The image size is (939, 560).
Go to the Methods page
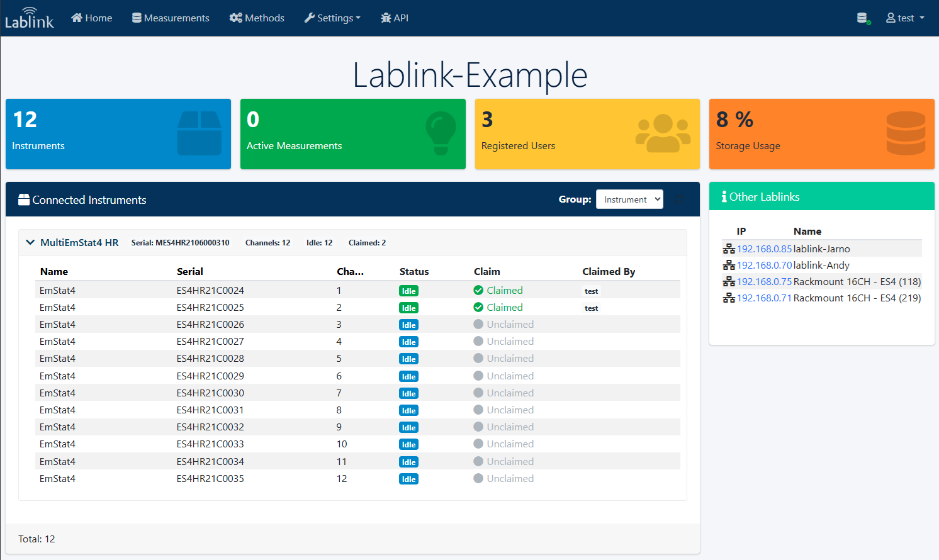[x=257, y=18]
